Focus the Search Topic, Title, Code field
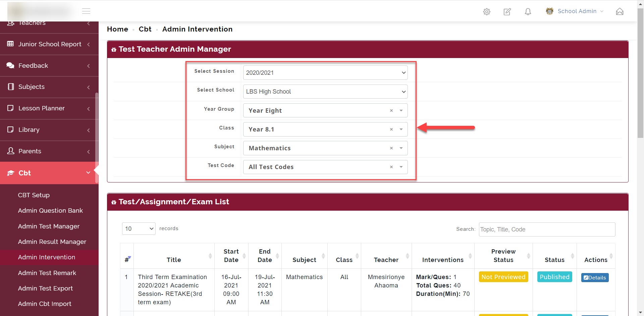This screenshot has height=316, width=644. point(547,229)
